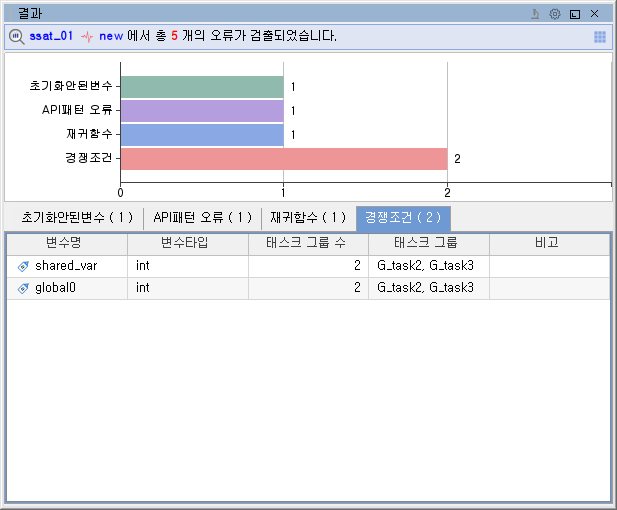This screenshot has height=510, width=617.
Task: Click the pulse icon before 'new'
Action: (x=87, y=36)
